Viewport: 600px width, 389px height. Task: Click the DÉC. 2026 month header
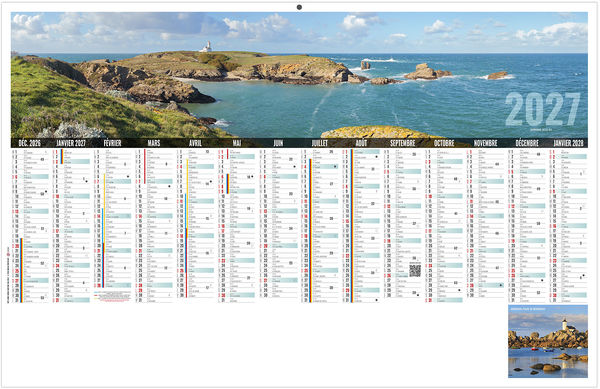(x=29, y=143)
